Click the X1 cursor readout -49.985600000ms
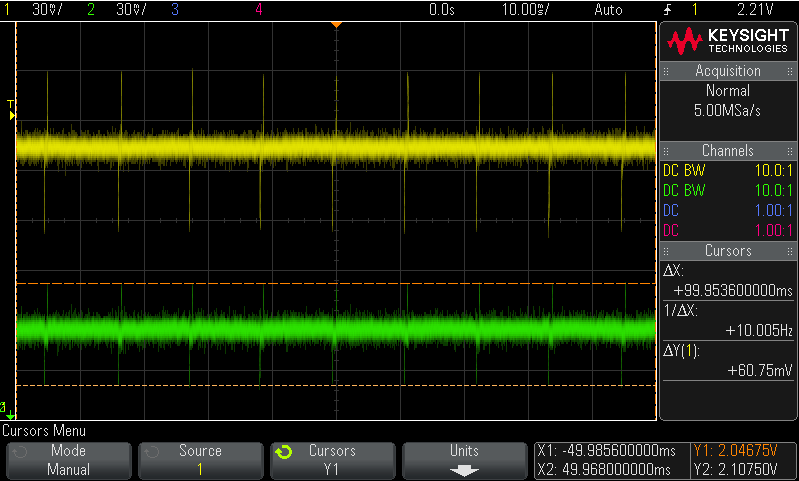Viewport: 799px width, 481px height. (607, 451)
